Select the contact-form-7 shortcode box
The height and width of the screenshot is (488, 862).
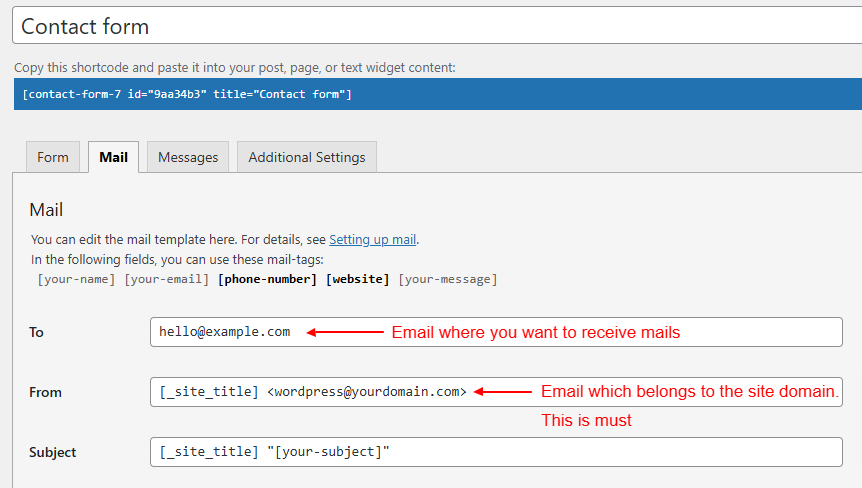point(430,94)
